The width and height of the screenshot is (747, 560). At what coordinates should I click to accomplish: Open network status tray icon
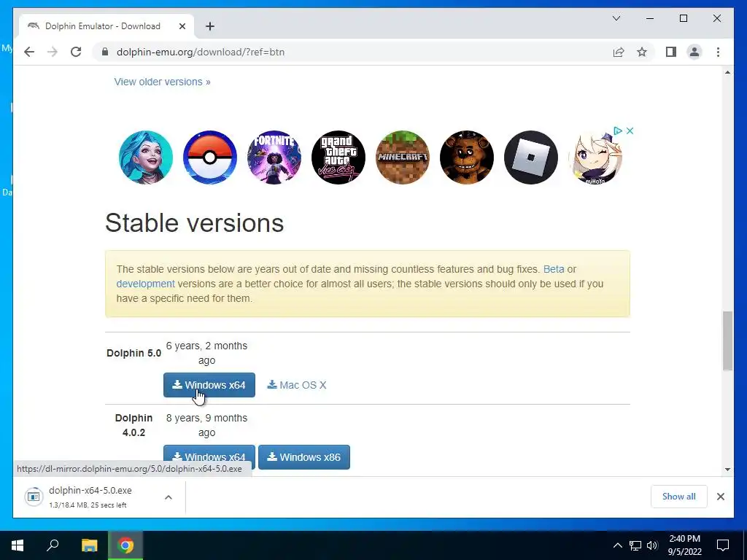635,545
